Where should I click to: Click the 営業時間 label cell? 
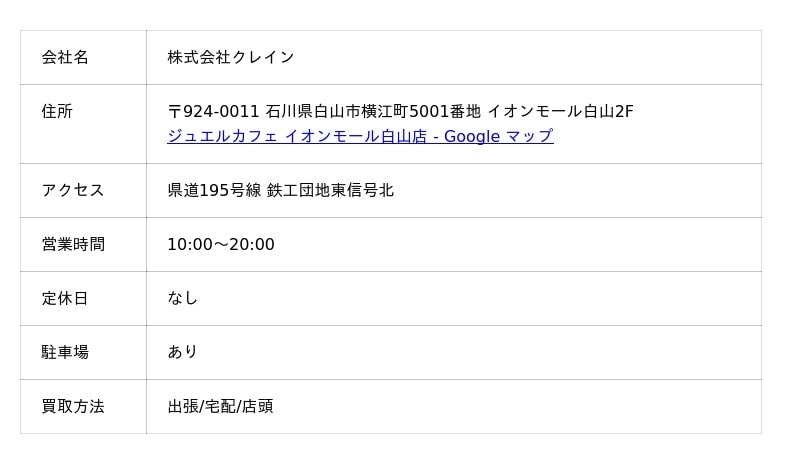tap(83, 245)
